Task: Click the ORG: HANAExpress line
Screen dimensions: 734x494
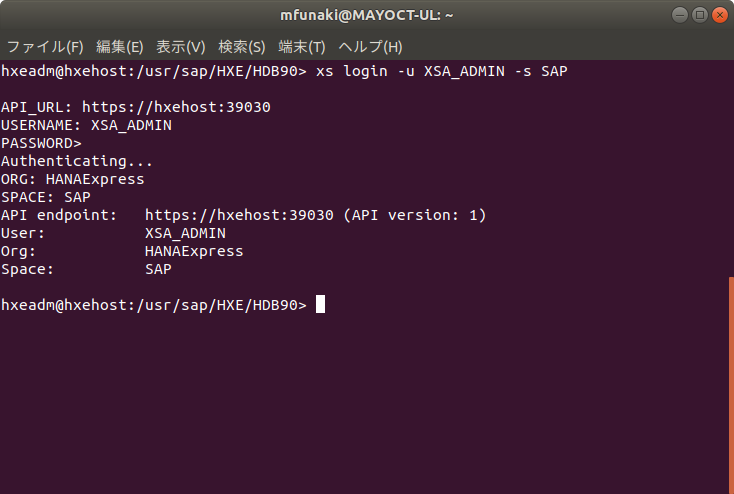Action: pos(72,179)
